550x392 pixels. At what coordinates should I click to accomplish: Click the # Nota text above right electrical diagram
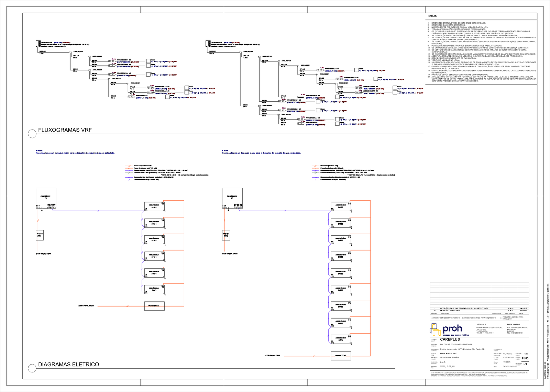coord(226,150)
